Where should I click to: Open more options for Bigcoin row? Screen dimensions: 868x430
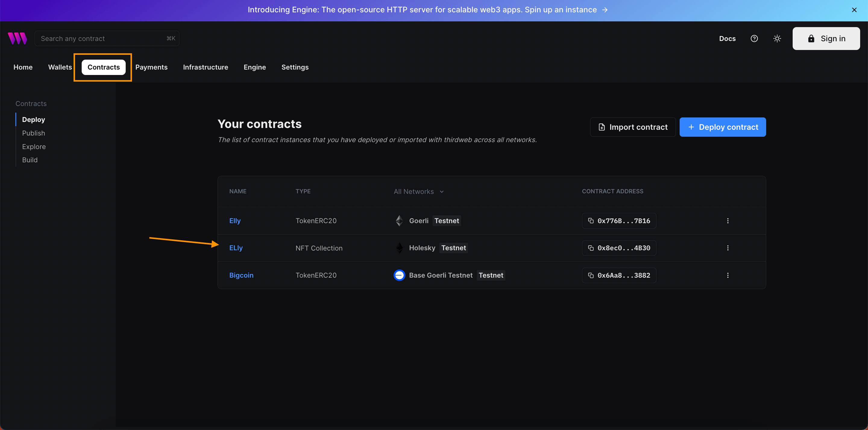(x=728, y=275)
